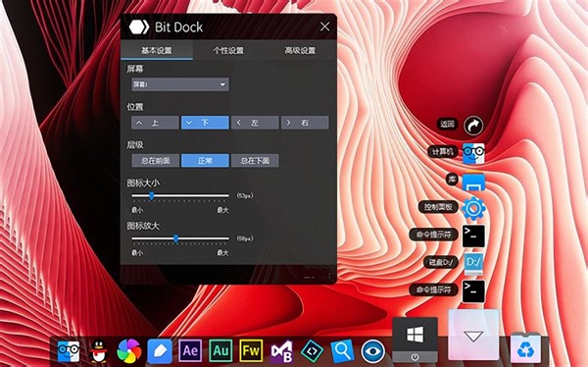The image size is (588, 367).
Task: Open the Finder-style computer icon in the dock
Action: (69, 351)
